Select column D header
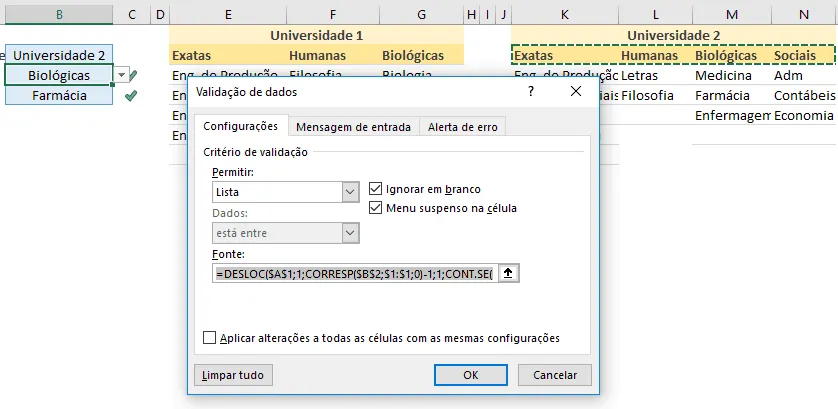 click(x=160, y=14)
